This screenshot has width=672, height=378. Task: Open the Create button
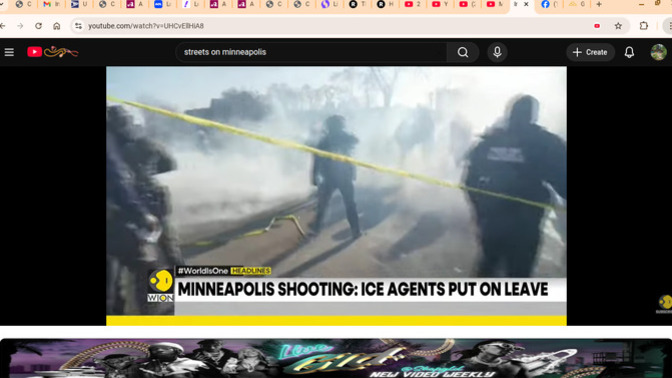(590, 52)
